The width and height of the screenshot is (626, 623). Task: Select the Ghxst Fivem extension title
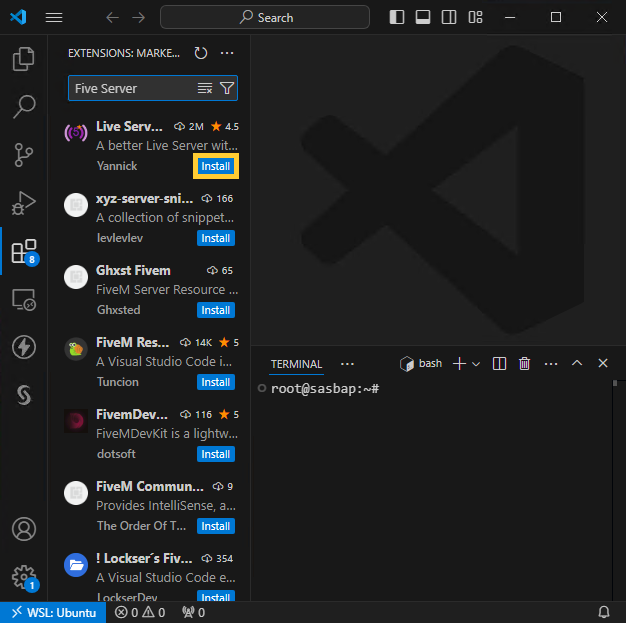pos(133,270)
